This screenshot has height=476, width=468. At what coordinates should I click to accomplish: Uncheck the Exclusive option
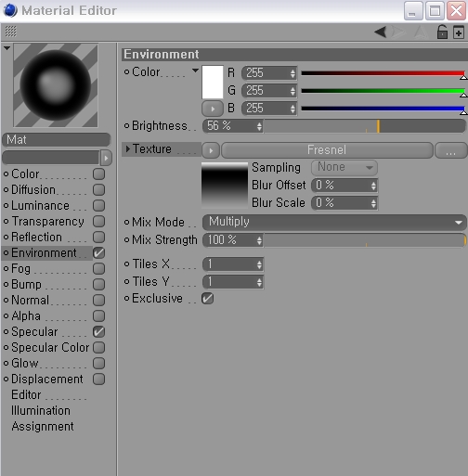click(207, 299)
